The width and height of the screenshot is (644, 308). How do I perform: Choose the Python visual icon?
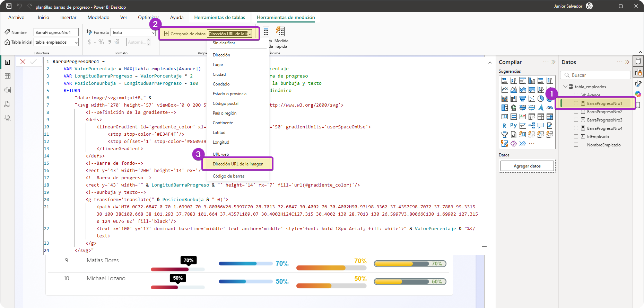pos(513,126)
